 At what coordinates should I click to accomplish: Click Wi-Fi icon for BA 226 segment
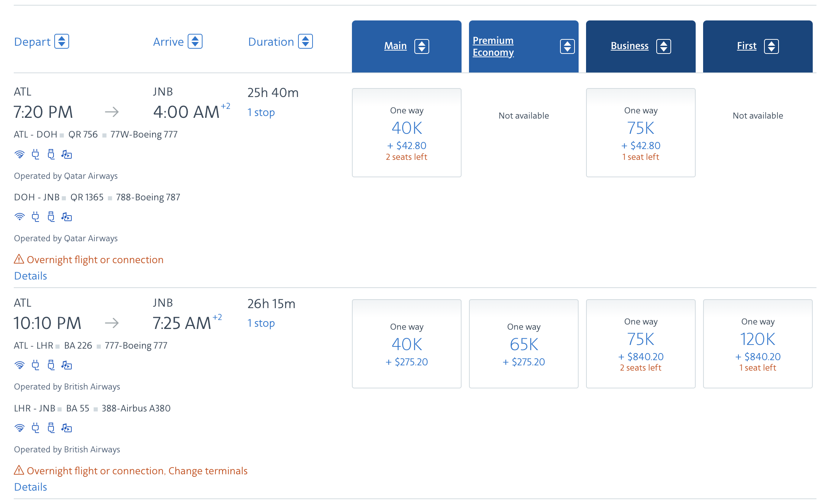[19, 365]
